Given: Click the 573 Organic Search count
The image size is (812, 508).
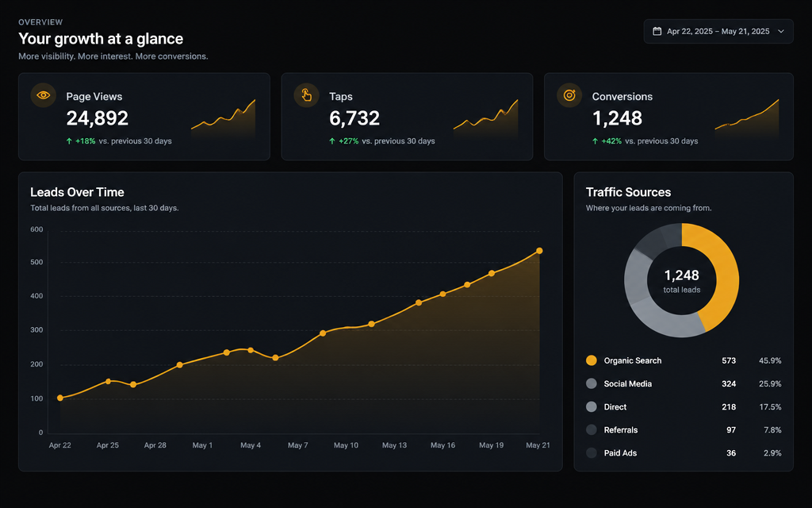Looking at the screenshot, I should 729,361.
